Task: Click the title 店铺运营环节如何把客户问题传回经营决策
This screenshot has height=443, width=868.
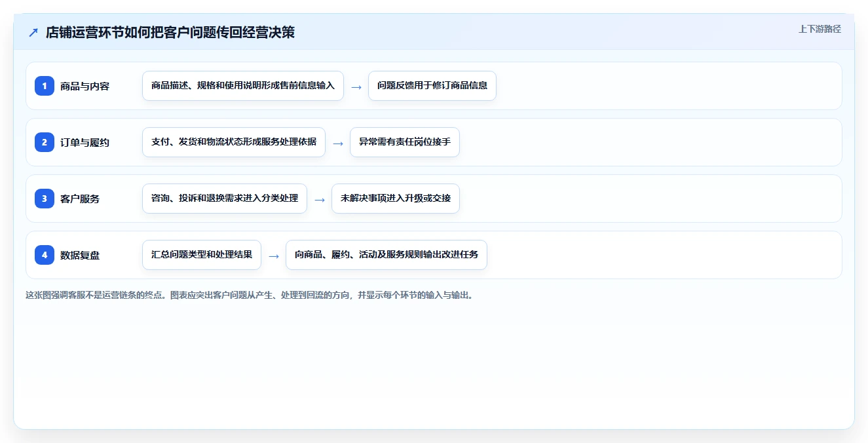Action: coord(170,33)
